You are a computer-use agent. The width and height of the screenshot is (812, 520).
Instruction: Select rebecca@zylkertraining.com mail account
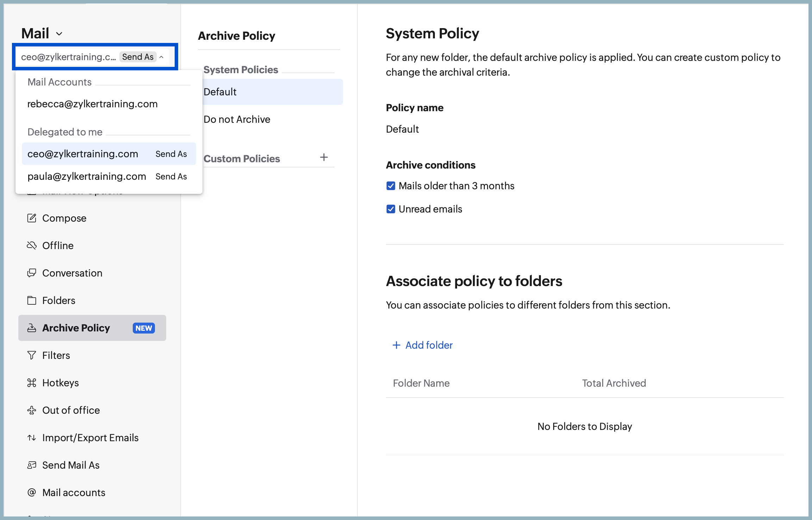109,104
